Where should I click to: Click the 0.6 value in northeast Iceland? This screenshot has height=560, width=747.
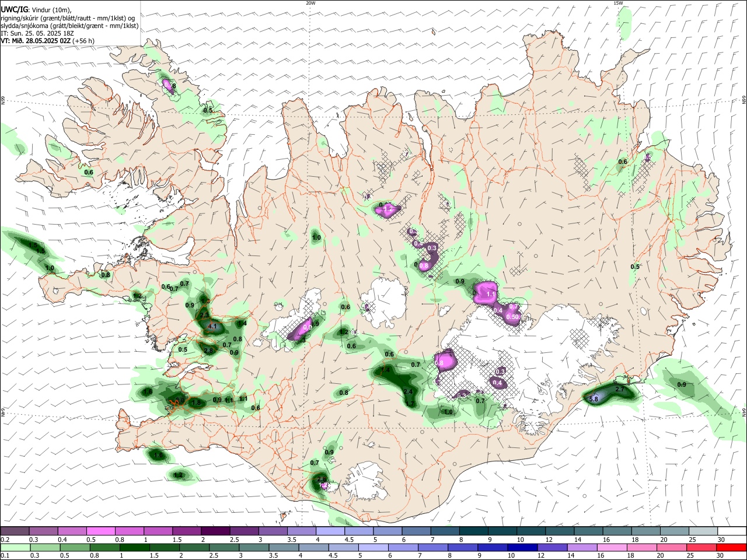click(x=623, y=162)
